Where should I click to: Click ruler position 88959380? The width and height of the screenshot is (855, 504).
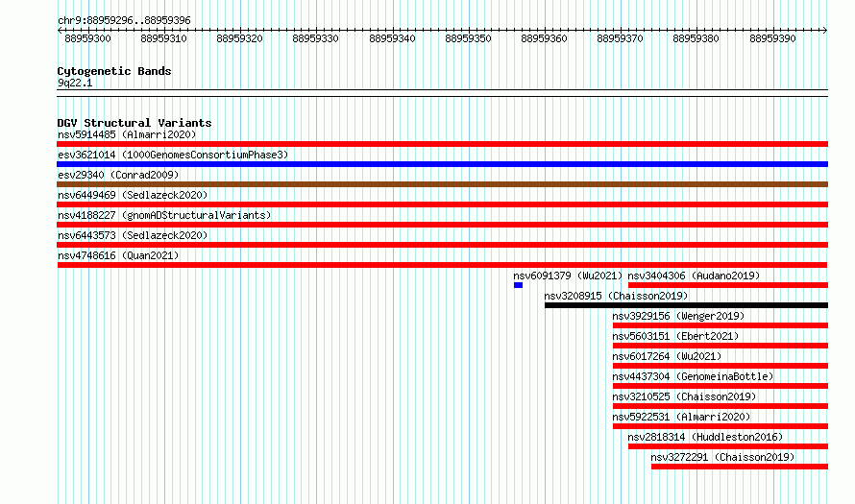696,38
